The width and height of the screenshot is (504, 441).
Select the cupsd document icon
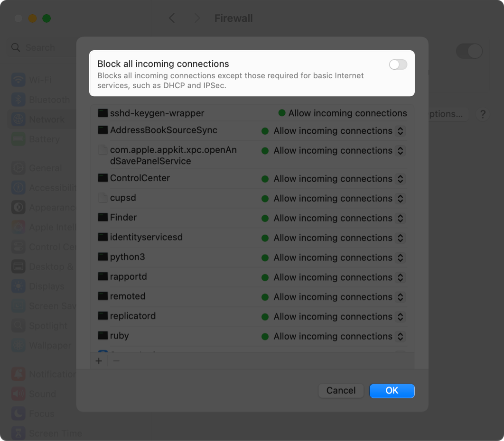pos(103,198)
